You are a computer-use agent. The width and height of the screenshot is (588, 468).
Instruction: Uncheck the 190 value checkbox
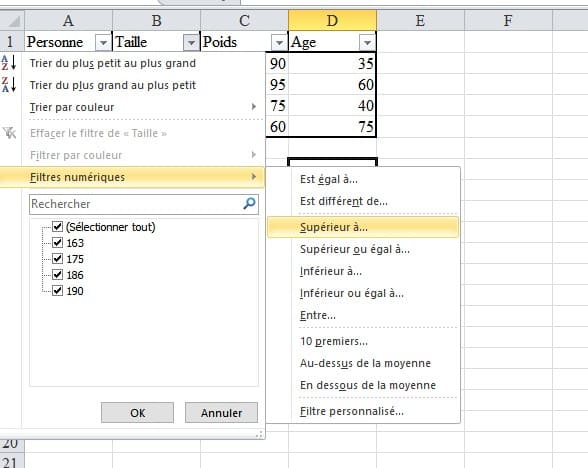[x=57, y=291]
